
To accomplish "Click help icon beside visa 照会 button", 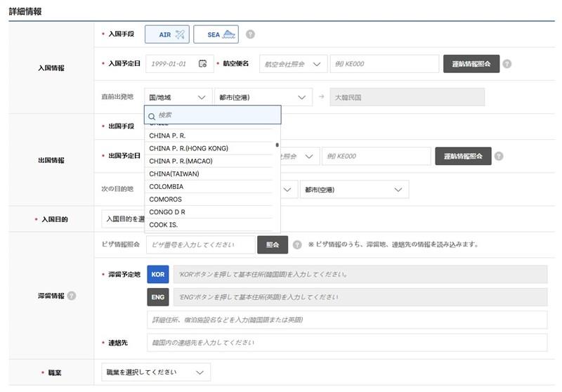I will tap(297, 244).
